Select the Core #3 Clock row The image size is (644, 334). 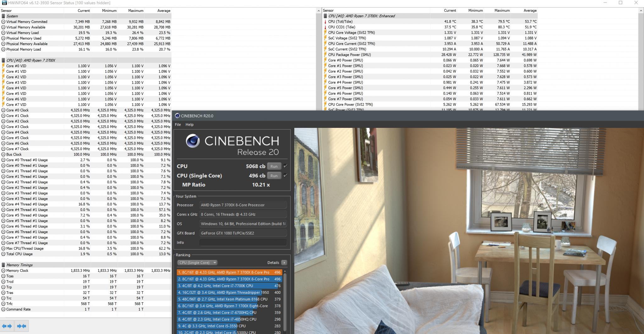click(x=86, y=127)
